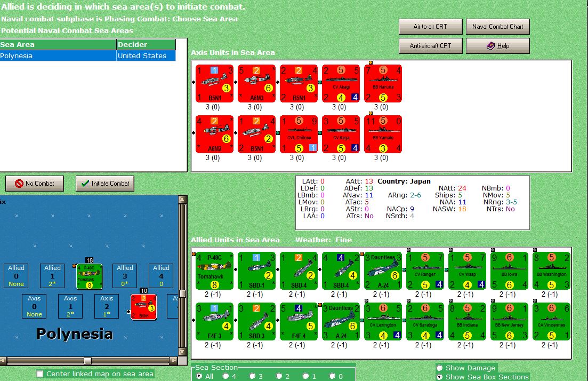Click the Allied 0 sea box section

[x=16, y=276]
